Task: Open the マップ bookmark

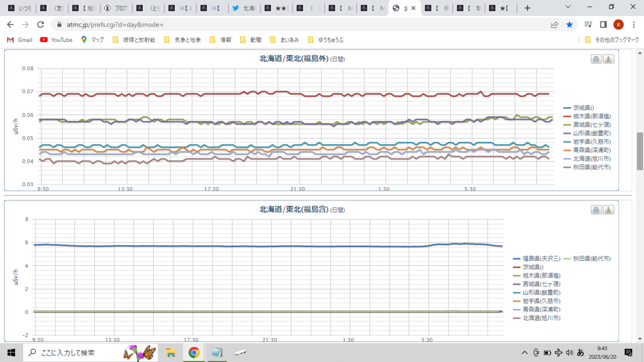Action: [92, 40]
